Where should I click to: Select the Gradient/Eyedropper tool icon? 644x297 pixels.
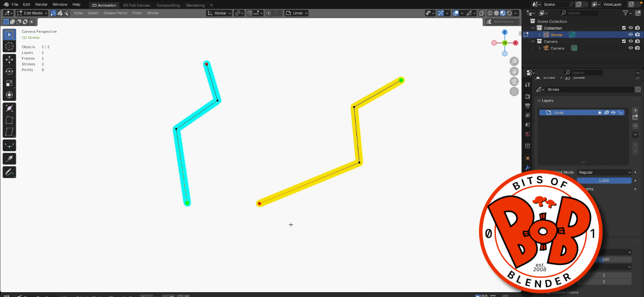click(x=9, y=159)
